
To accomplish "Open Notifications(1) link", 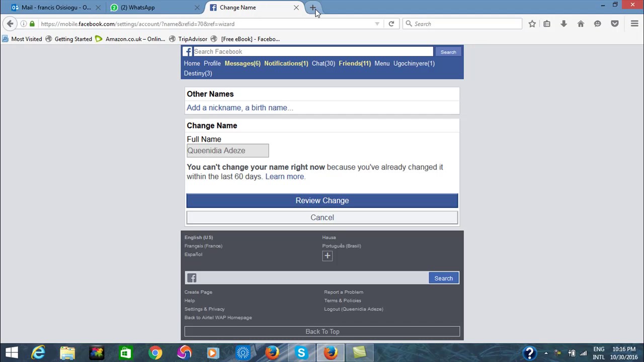I will [286, 63].
